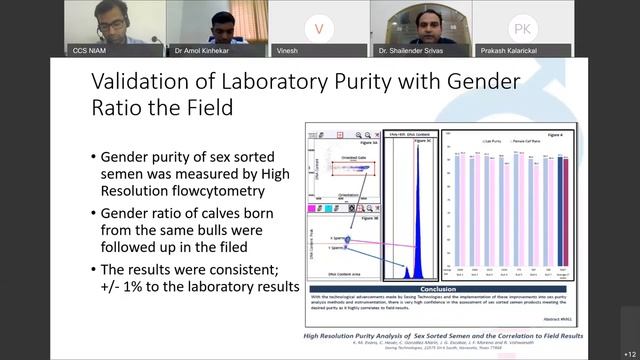Click the bullet starting "Gender purity of sex sorted"

(x=195, y=174)
